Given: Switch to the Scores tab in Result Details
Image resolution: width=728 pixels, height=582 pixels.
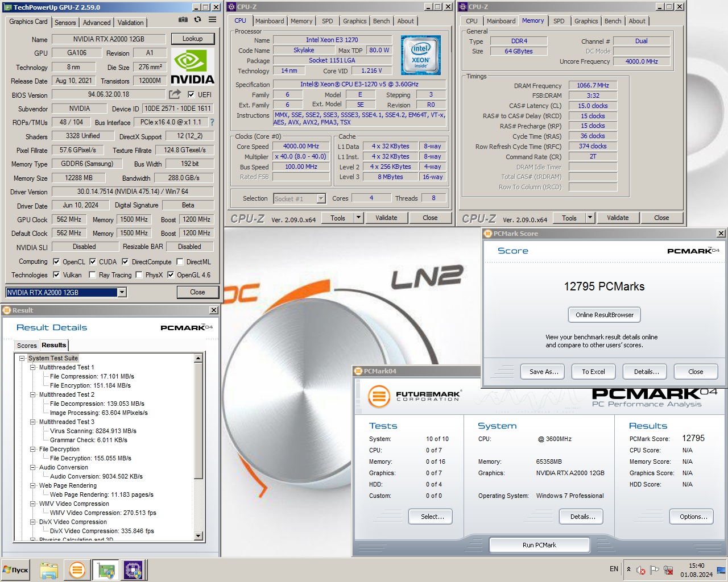Looking at the screenshot, I should (x=27, y=346).
